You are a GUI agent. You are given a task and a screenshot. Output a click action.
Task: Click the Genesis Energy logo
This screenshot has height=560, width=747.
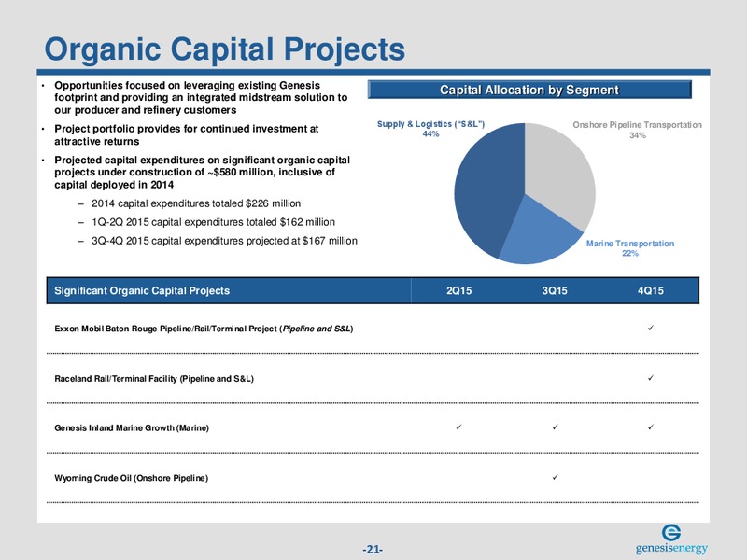(671, 539)
